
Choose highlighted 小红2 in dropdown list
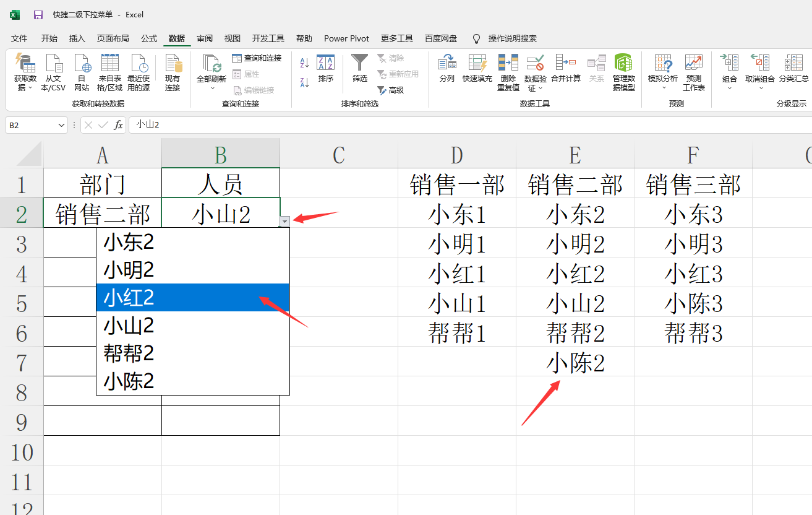click(192, 298)
